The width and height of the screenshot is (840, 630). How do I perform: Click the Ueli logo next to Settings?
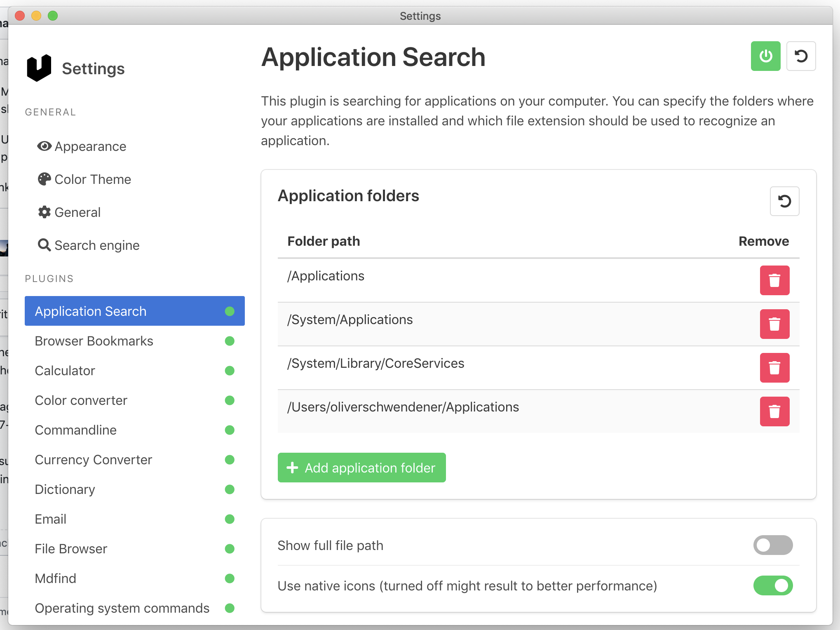tap(39, 67)
